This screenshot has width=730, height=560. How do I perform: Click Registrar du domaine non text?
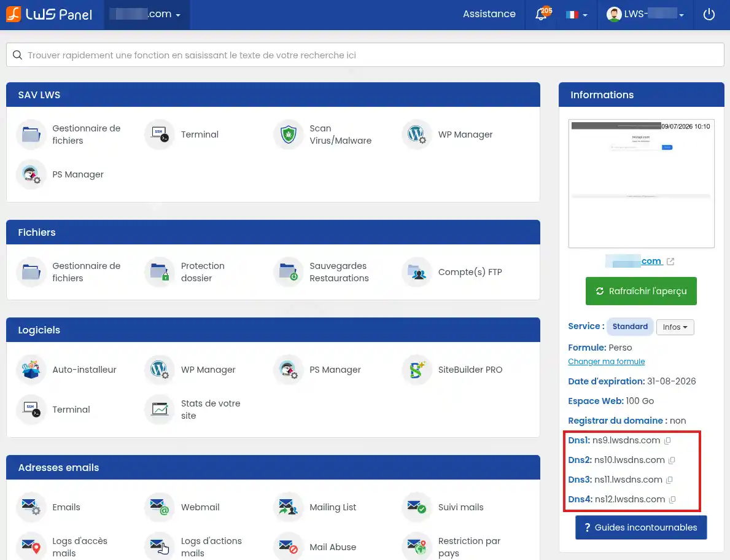627,421
